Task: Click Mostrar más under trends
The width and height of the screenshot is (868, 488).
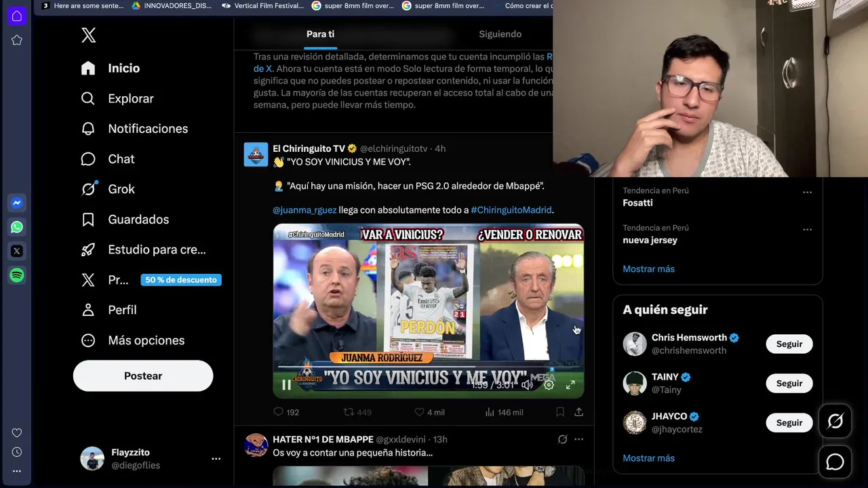Action: click(x=649, y=269)
